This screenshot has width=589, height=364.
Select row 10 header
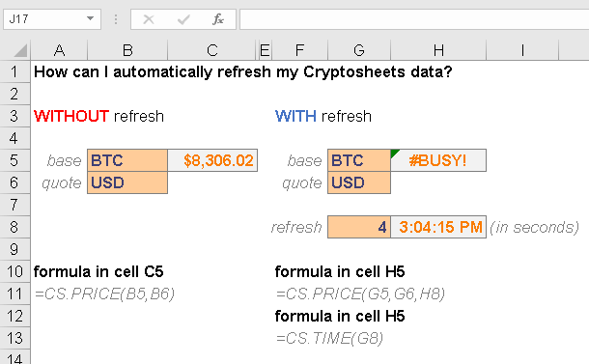14,271
